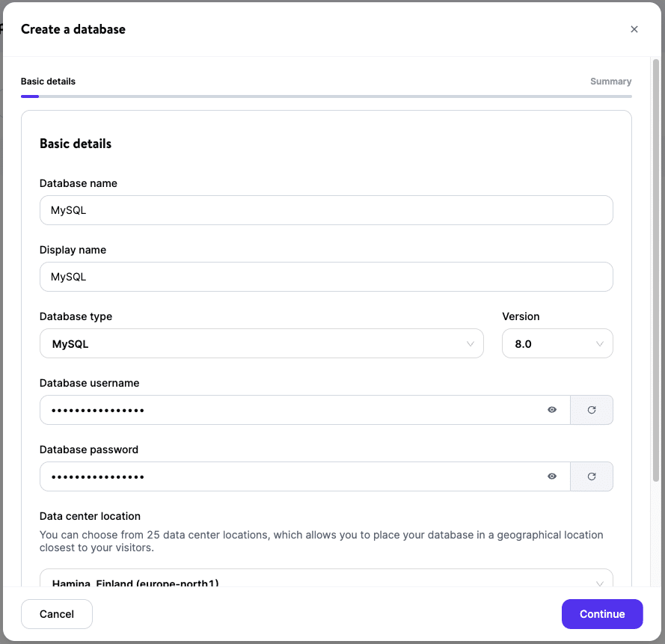Screen dimensions: 665x644
Task: Open the Data center location dropdown
Action: click(x=326, y=578)
